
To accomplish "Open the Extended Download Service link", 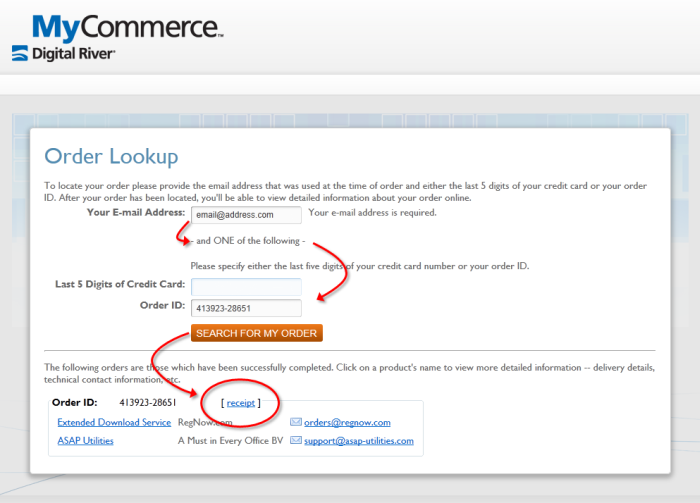I will coord(114,422).
